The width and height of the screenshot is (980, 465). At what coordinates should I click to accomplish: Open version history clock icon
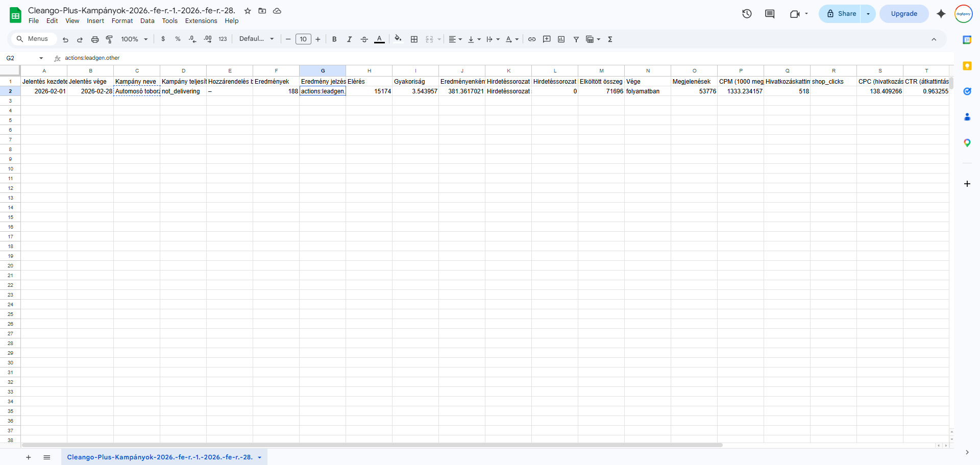pyautogui.click(x=747, y=14)
